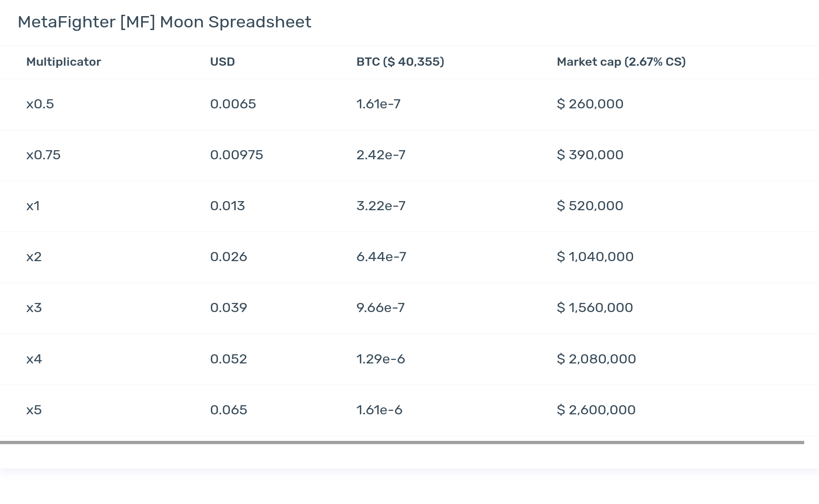
Task: Select the BTC ($ 40,355) column header
Action: [400, 62]
